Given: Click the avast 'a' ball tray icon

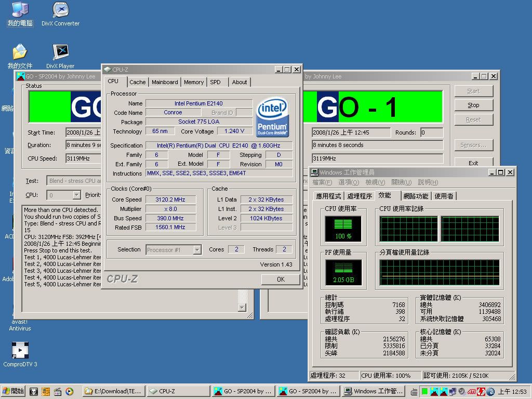Looking at the screenshot, I should pos(490,392).
